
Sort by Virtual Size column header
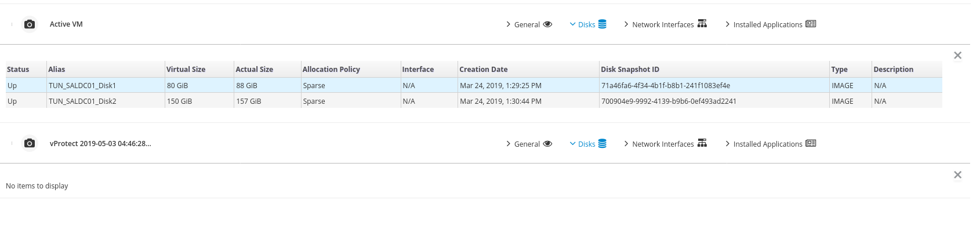pos(186,69)
